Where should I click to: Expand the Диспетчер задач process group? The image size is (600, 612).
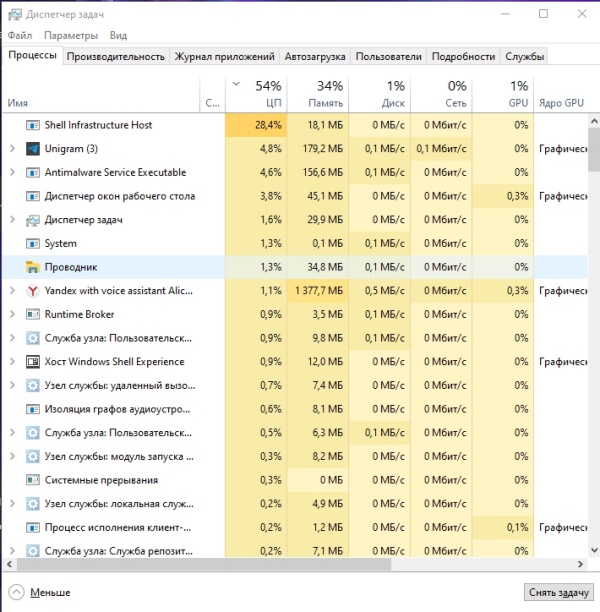pyautogui.click(x=12, y=220)
